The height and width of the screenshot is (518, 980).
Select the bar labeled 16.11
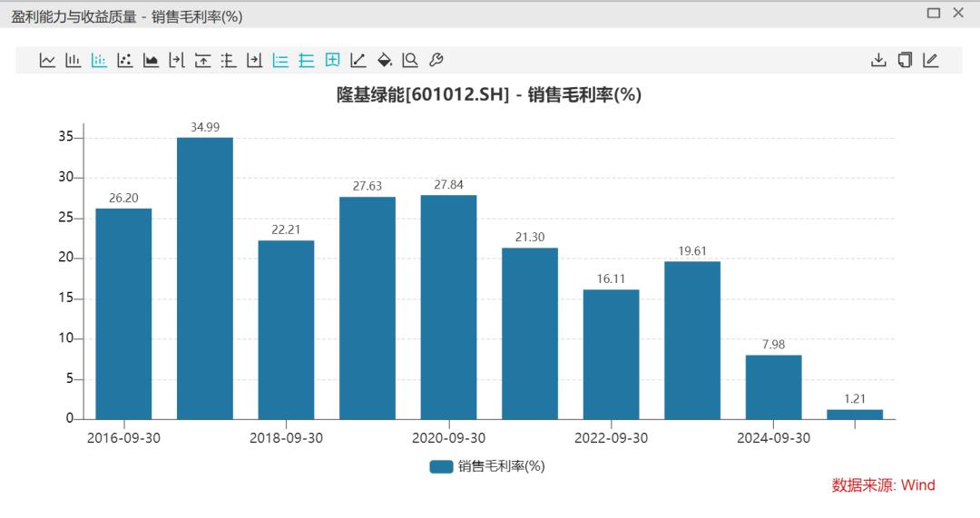click(x=612, y=355)
